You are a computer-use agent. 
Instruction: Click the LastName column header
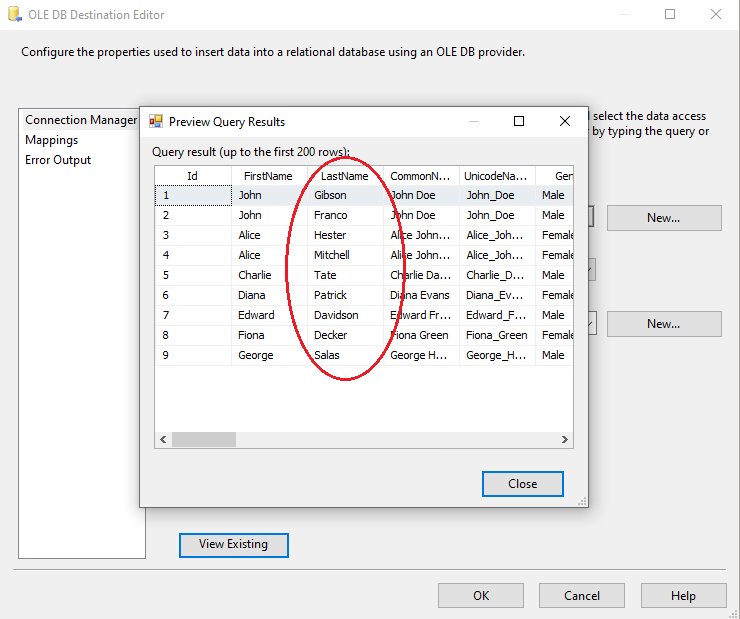coord(345,176)
